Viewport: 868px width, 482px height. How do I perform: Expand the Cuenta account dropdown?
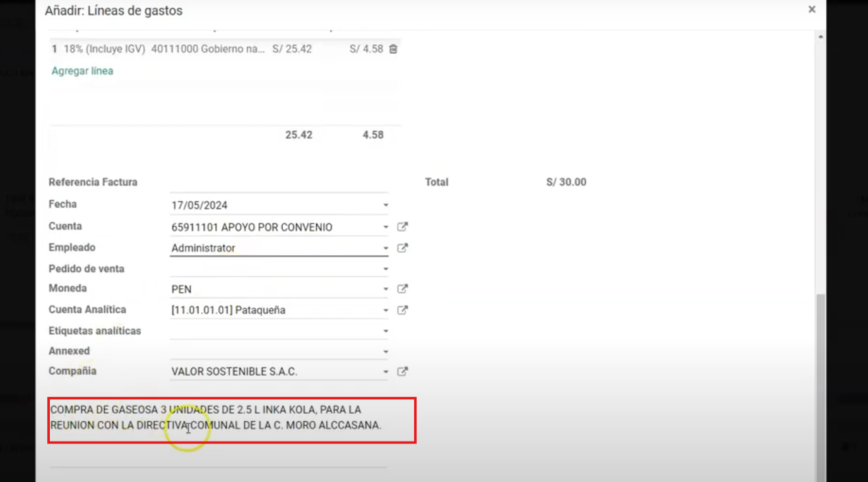(x=386, y=226)
